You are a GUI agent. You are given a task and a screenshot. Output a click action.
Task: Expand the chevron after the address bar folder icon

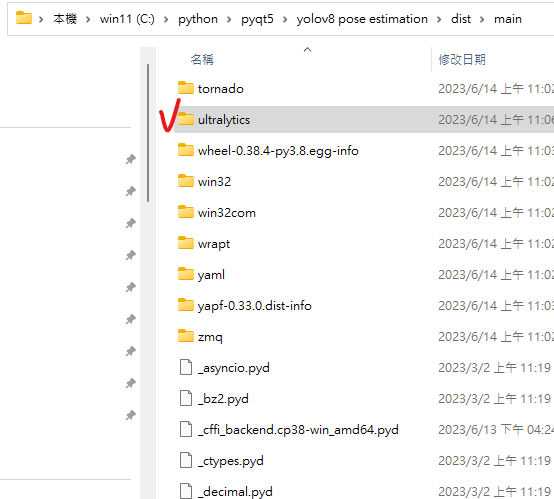pos(41,19)
